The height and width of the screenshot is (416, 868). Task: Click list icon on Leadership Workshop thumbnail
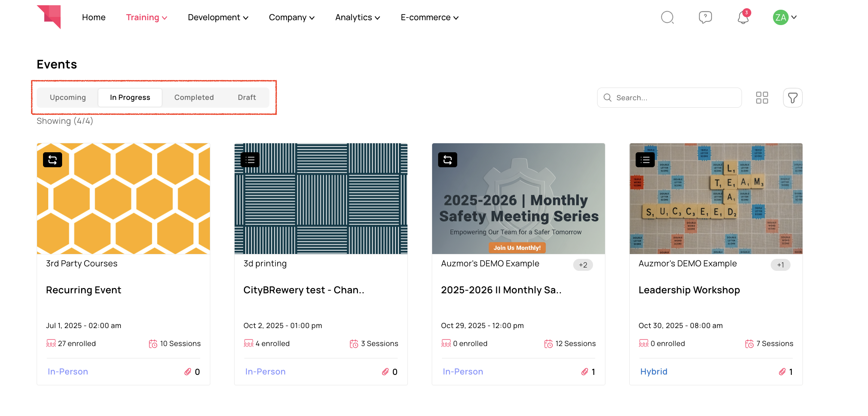[x=645, y=160]
